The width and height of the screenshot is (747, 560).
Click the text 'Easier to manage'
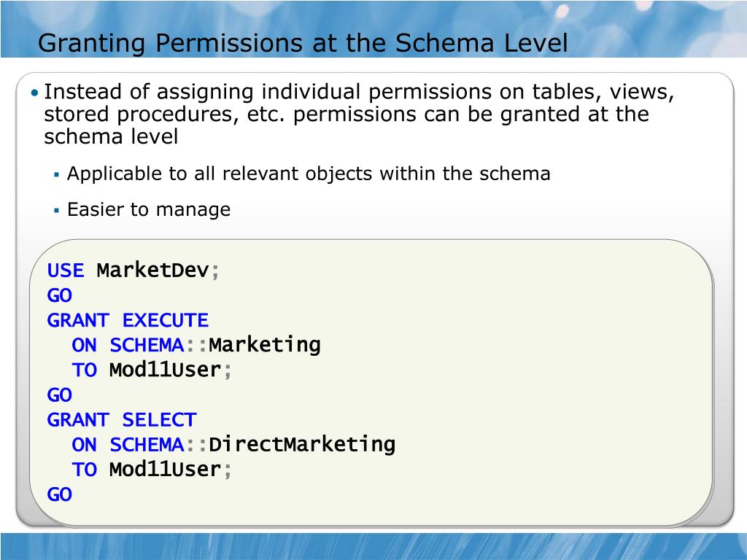tap(149, 209)
